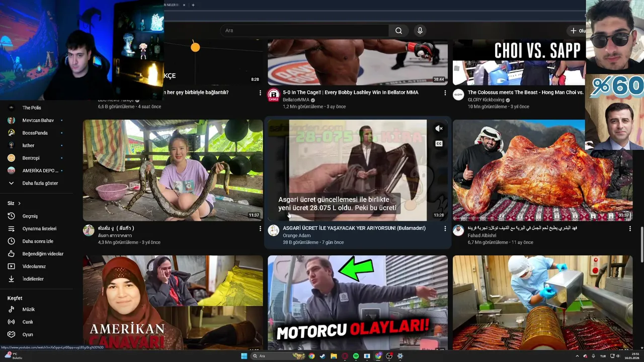Open İndirilenler in the sidebar

[x=33, y=279]
